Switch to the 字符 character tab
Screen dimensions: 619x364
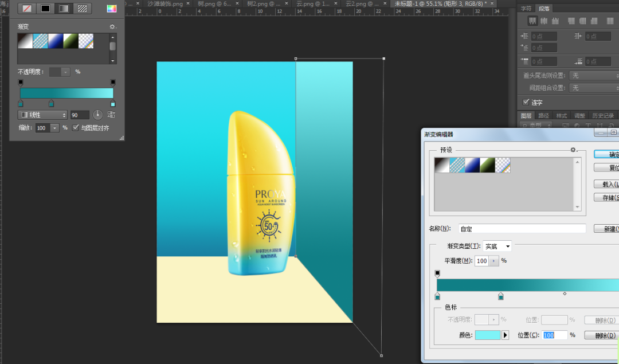point(526,8)
